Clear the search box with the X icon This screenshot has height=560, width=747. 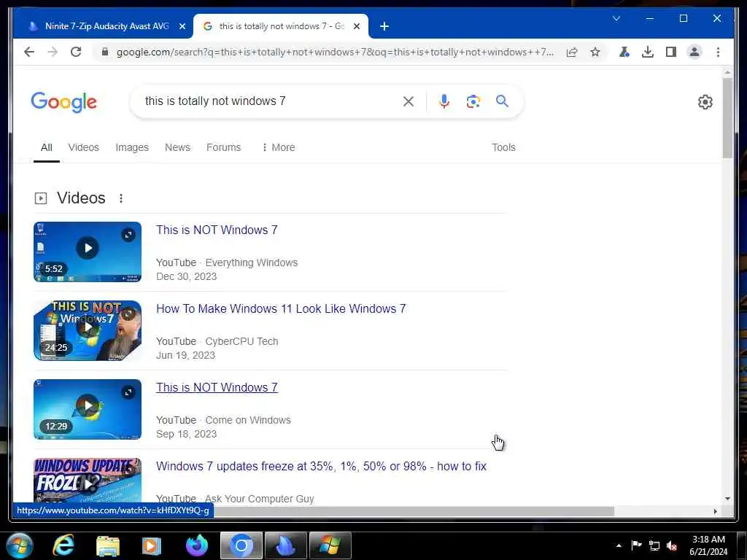409,101
